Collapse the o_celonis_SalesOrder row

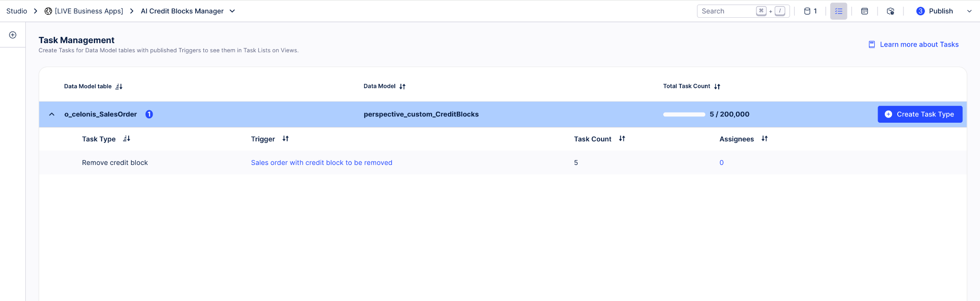(52, 114)
